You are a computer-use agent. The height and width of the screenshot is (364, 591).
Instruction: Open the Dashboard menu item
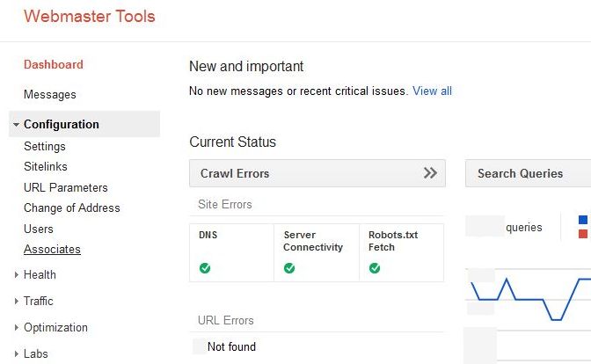[x=53, y=64]
